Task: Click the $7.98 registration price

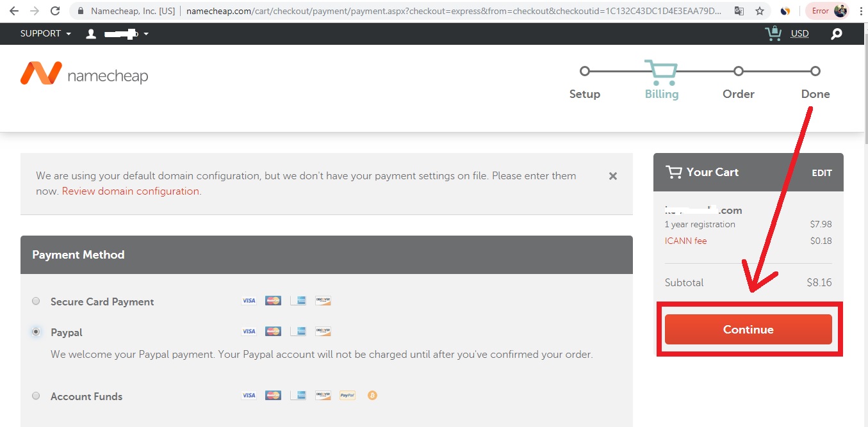Action: (x=821, y=224)
